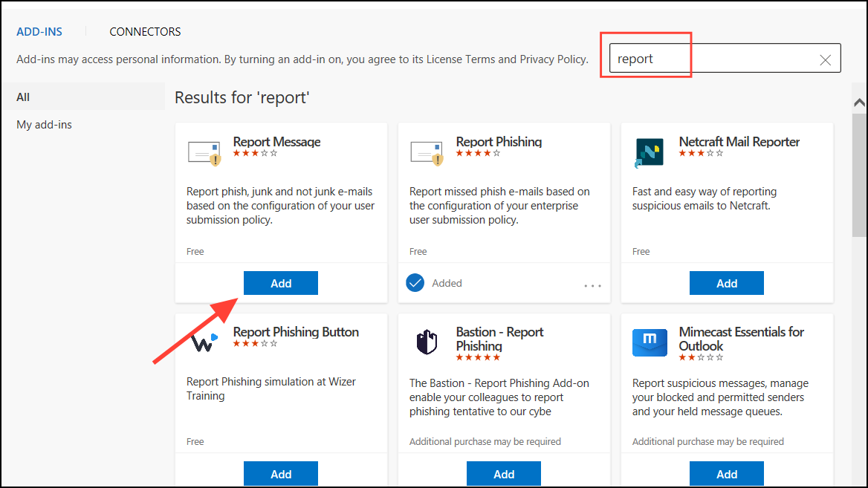Select the Report Phishing Button Wizer icon

[x=204, y=343]
